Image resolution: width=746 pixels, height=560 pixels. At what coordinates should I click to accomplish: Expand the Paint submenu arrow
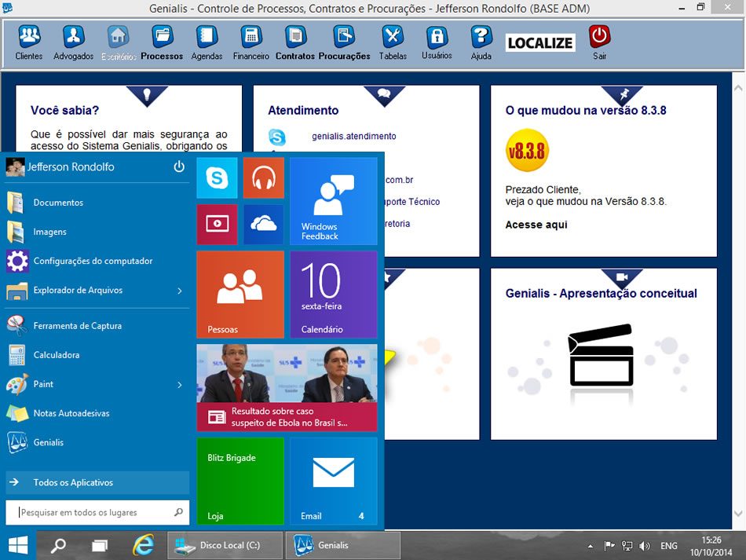(x=180, y=384)
